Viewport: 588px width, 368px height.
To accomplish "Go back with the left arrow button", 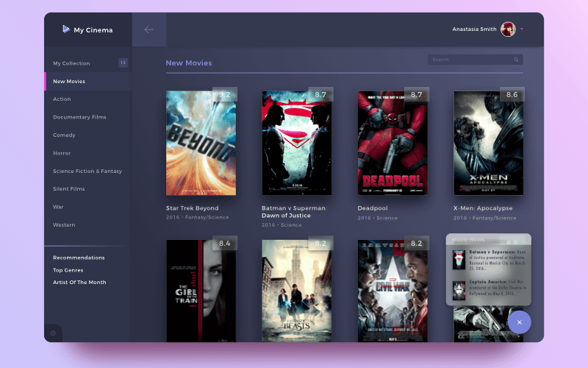I will pos(149,29).
